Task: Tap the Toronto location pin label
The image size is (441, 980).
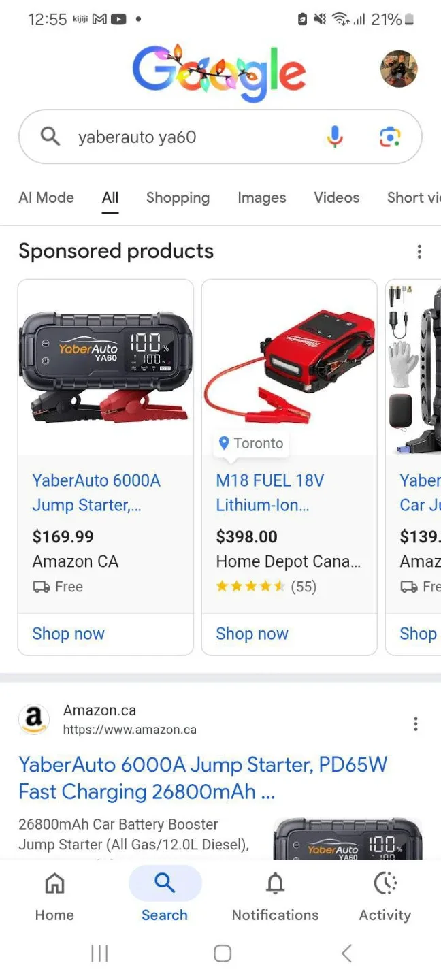Action: [250, 443]
